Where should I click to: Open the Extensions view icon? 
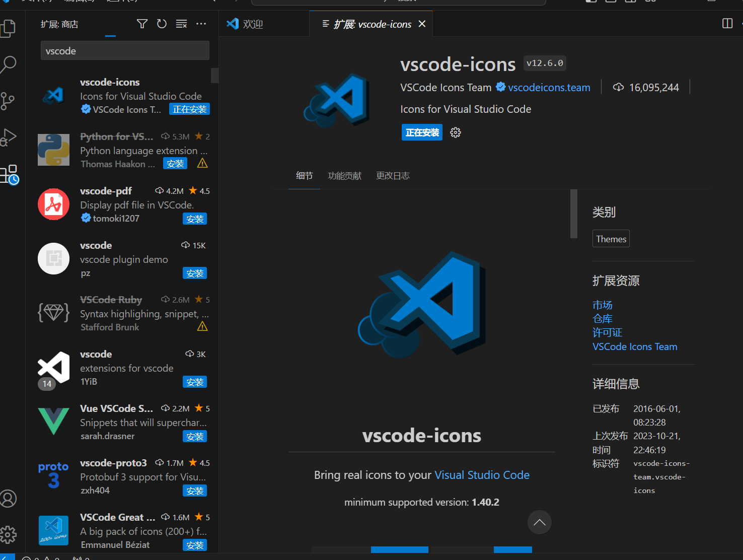pos(9,175)
